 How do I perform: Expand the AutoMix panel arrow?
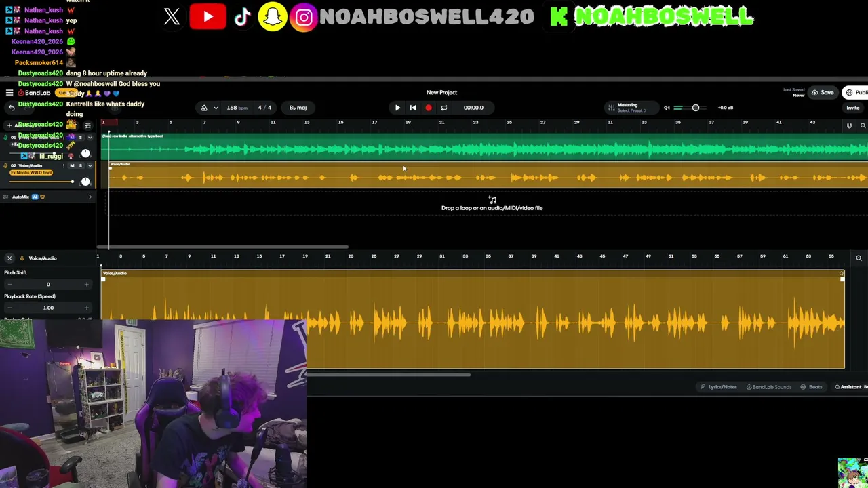90,197
